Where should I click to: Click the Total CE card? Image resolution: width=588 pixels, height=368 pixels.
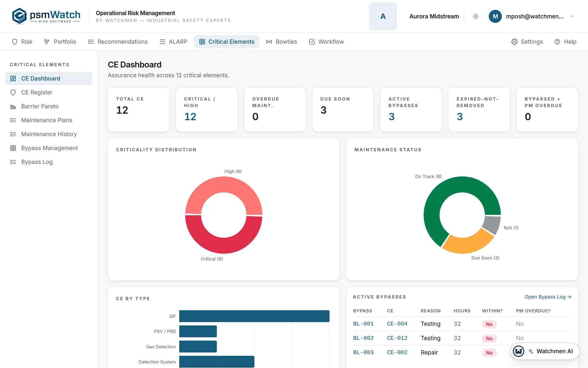pos(139,109)
